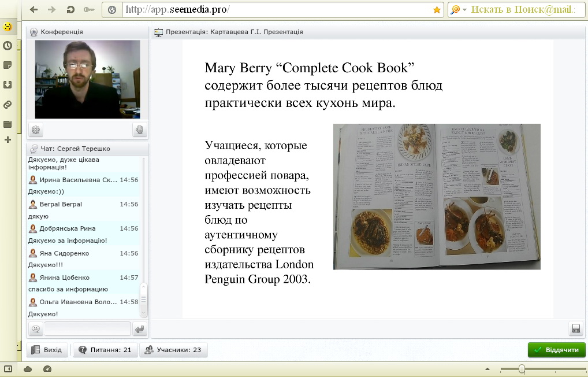Click the chat message input field
Viewport: 588px width, 377px height.
pyautogui.click(x=88, y=329)
